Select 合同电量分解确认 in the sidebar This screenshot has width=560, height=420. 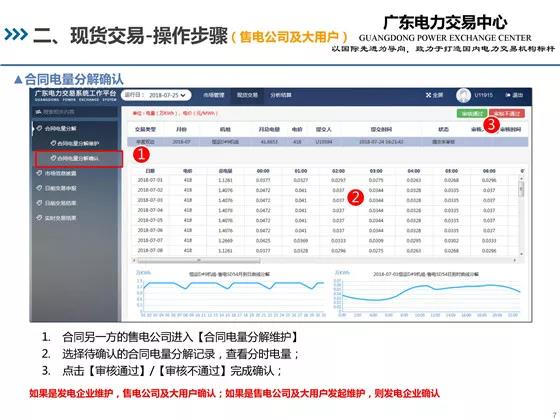pyautogui.click(x=79, y=159)
